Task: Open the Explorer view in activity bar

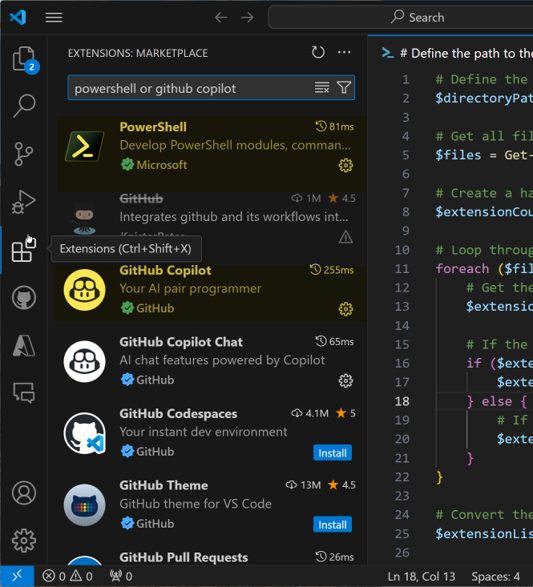Action: click(x=24, y=59)
